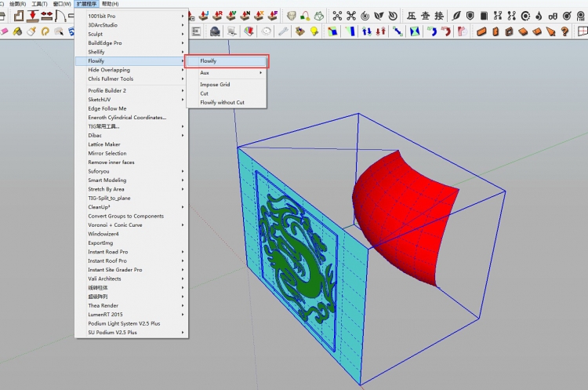Open the 窗口(W) menu

pos(62,4)
